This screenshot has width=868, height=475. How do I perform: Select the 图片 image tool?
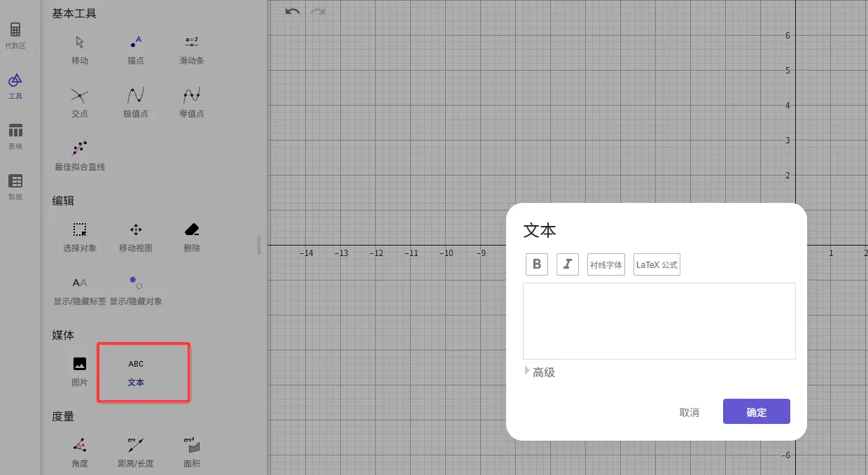pyautogui.click(x=80, y=371)
